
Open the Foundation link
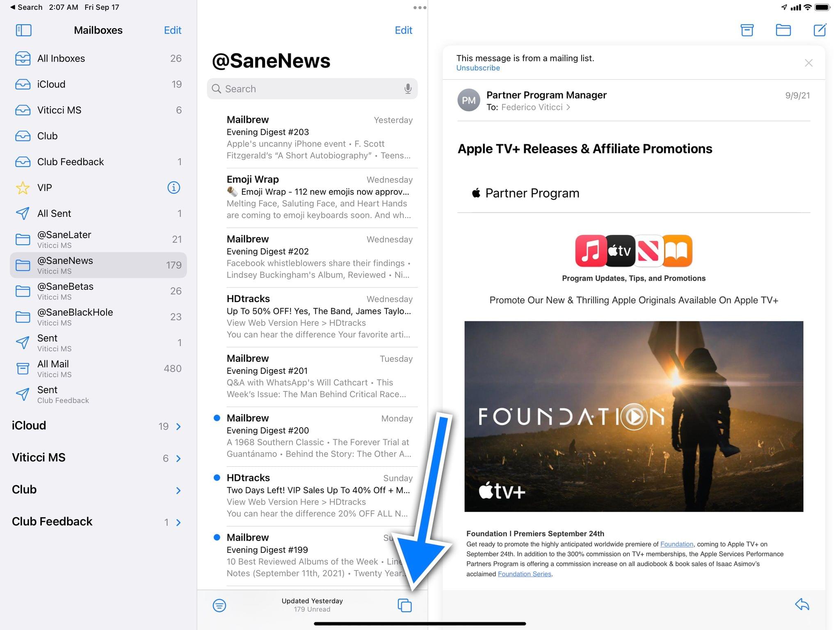tap(677, 544)
